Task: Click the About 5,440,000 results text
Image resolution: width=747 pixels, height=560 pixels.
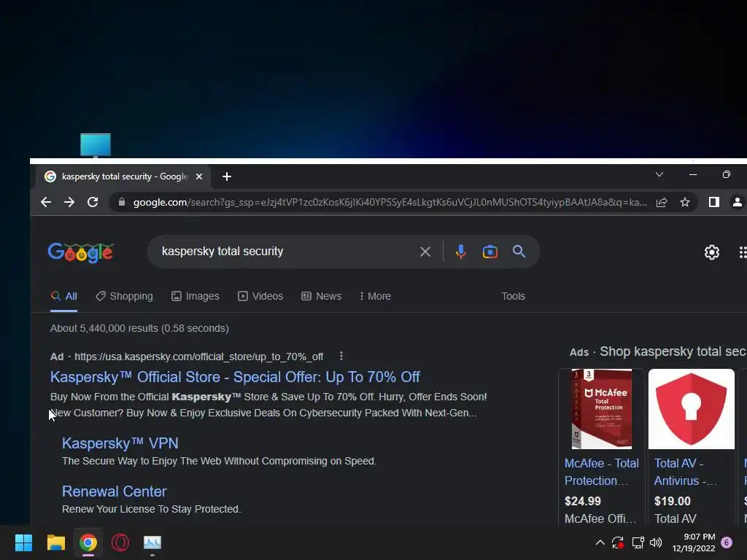Action: click(x=139, y=329)
